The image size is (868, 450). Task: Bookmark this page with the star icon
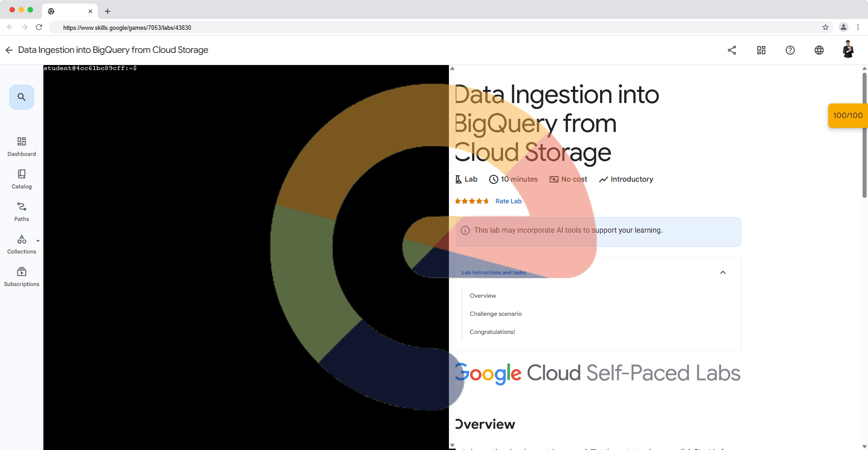(x=826, y=27)
